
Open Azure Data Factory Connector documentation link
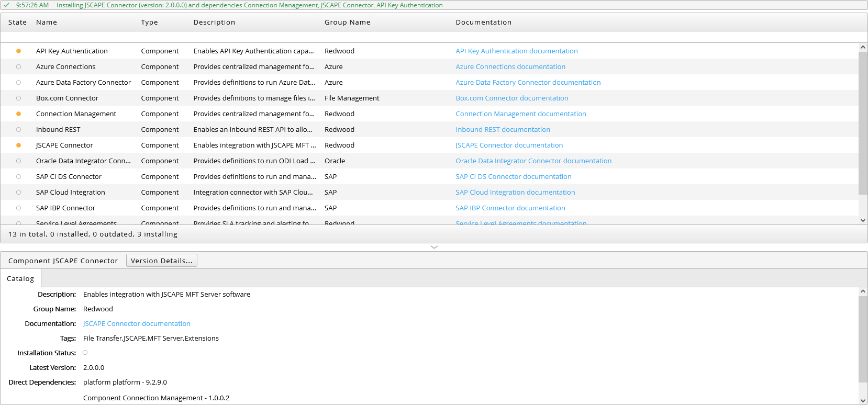pyautogui.click(x=528, y=83)
